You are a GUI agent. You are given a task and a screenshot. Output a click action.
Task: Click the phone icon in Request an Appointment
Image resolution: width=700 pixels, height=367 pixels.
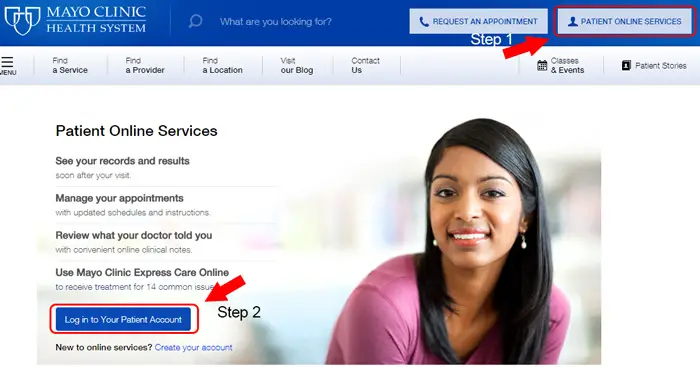point(424,21)
